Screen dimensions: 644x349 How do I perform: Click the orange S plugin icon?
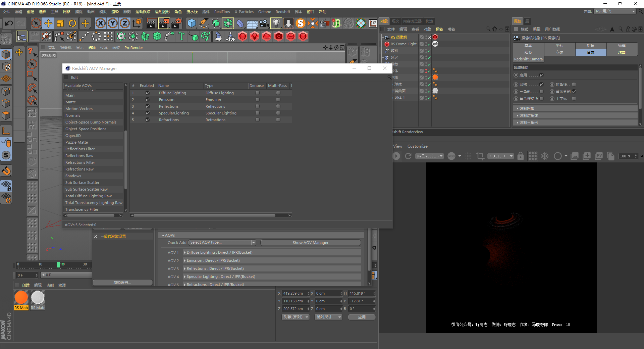pyautogui.click(x=301, y=23)
